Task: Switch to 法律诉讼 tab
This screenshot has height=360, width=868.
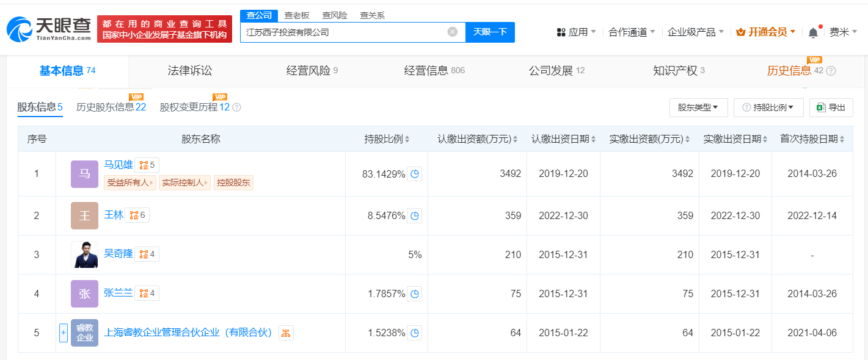Action: click(189, 71)
